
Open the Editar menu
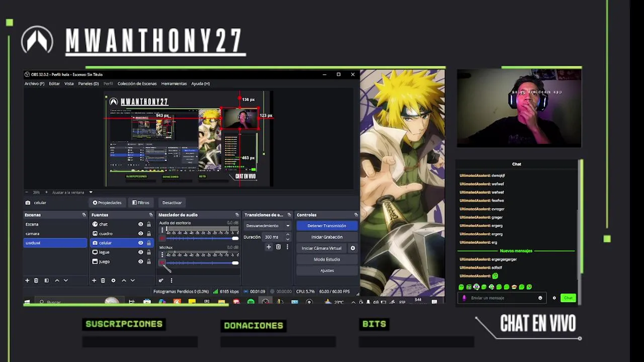[x=54, y=83]
